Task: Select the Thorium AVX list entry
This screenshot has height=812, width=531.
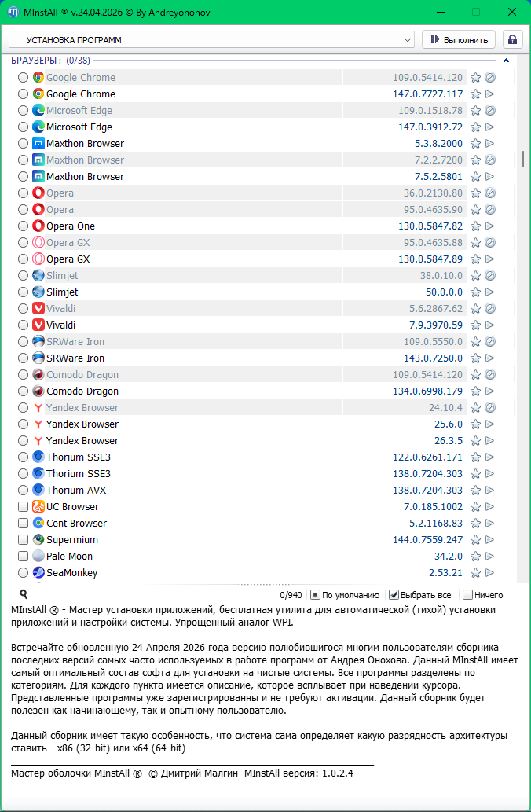Action: tap(75, 491)
